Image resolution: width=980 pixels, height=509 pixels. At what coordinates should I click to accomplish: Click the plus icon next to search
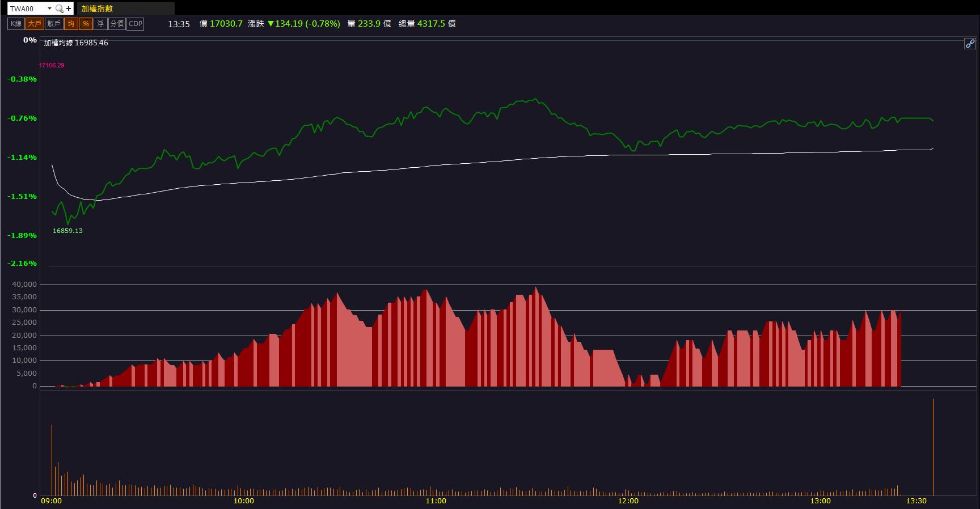(69, 9)
